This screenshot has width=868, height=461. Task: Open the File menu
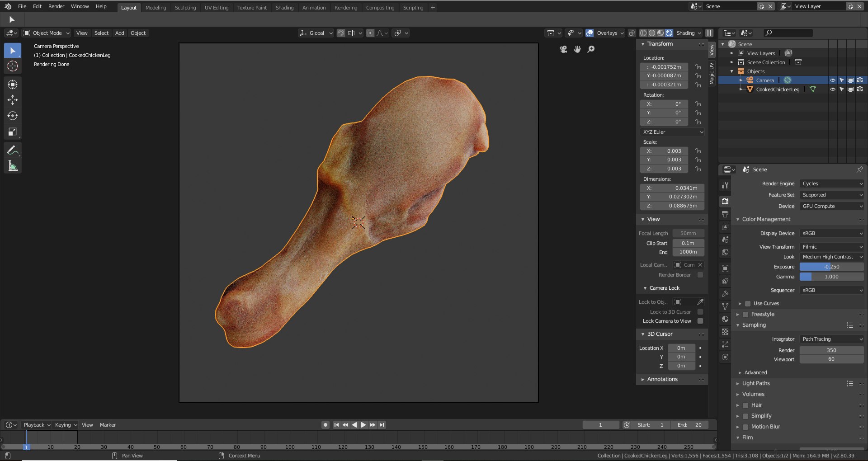(x=22, y=6)
